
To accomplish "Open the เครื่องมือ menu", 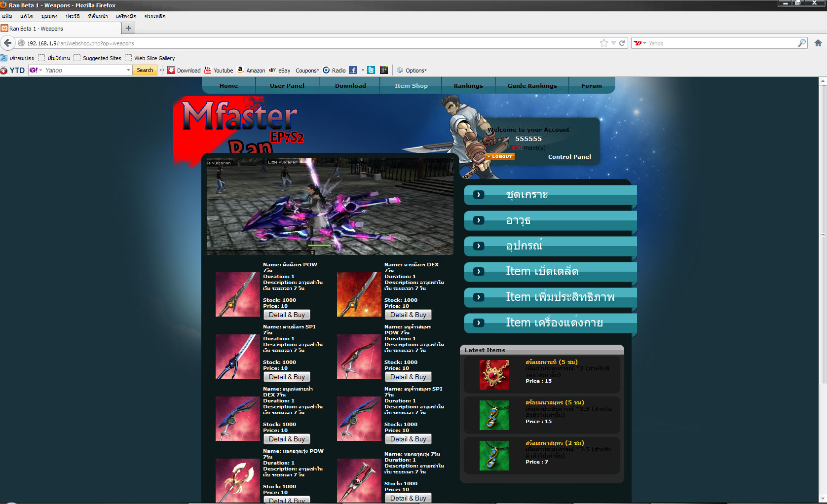I will (126, 16).
